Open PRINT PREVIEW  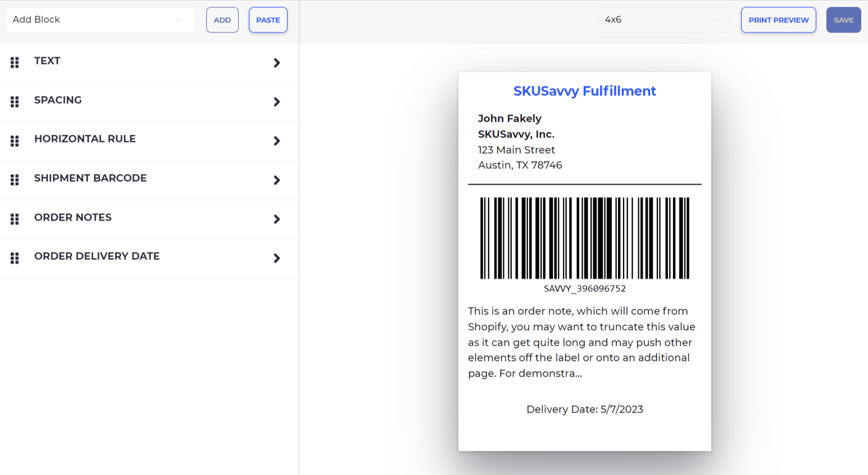779,20
